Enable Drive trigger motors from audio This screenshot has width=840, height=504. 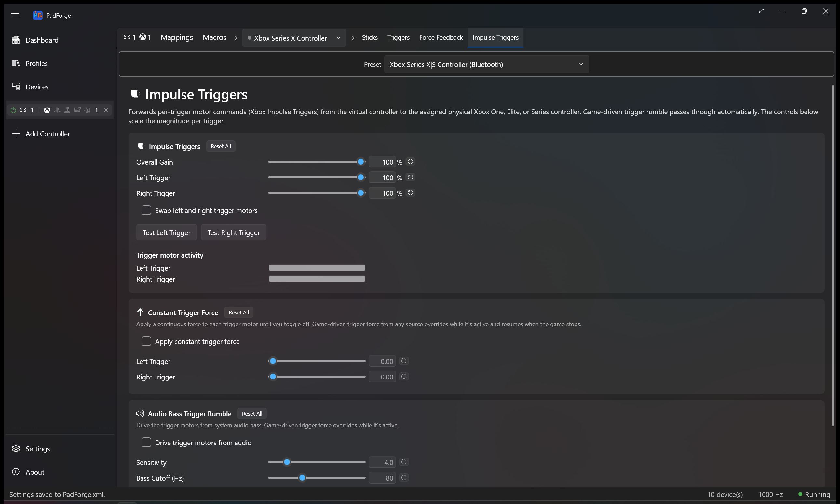pyautogui.click(x=146, y=443)
